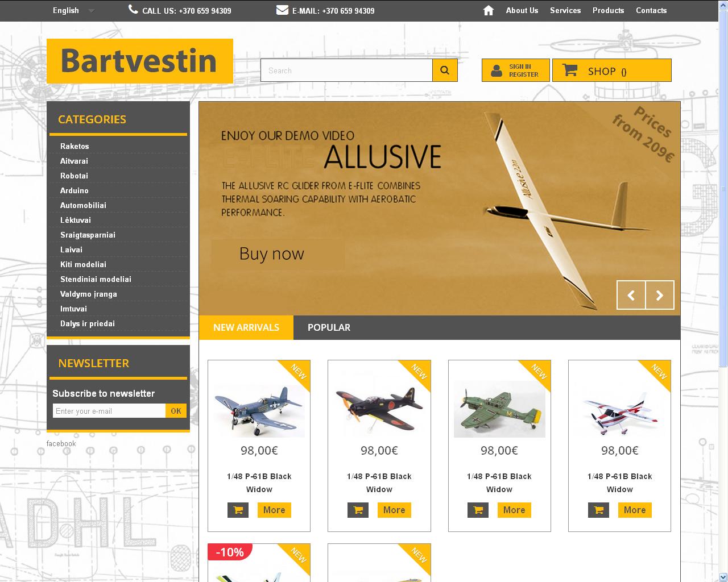
Task: Click the shopping cart icon by Shop
Action: [569, 69]
